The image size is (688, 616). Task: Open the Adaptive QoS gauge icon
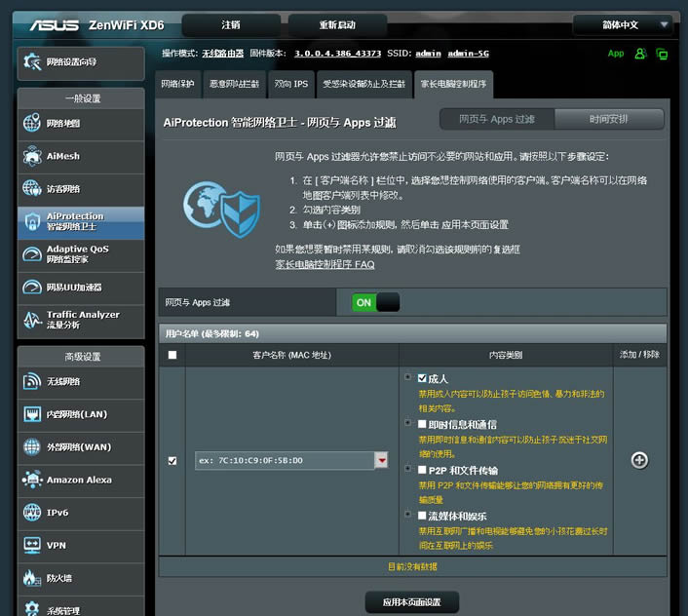[x=32, y=254]
